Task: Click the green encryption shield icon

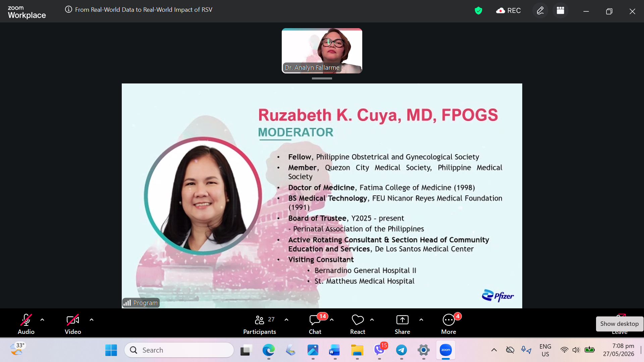Action: pyautogui.click(x=478, y=11)
